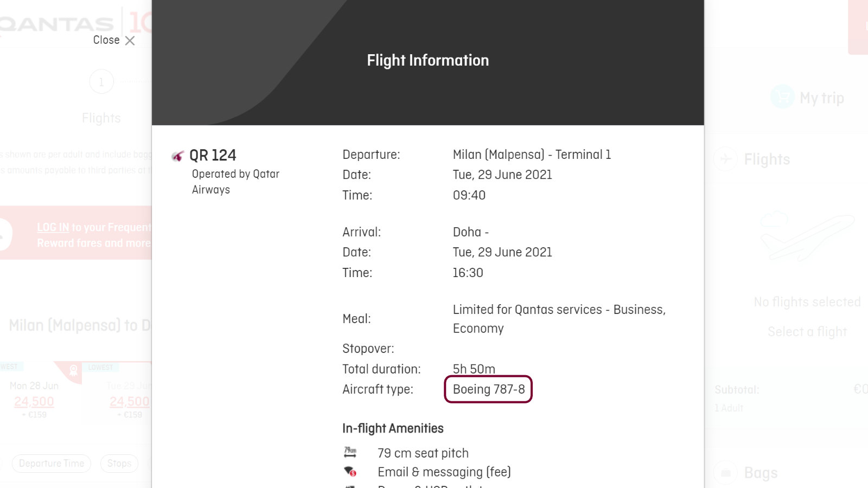Open the My trip cart icon
This screenshot has width=868, height=488.
click(782, 97)
